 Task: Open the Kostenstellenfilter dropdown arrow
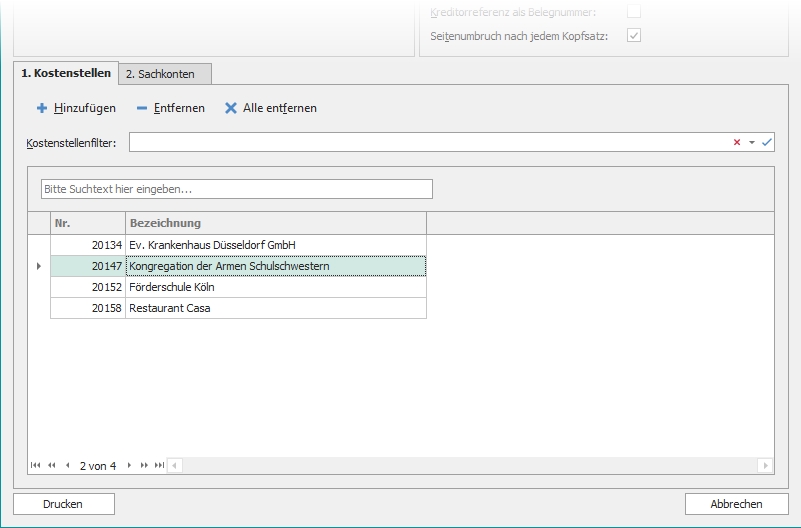(x=752, y=143)
